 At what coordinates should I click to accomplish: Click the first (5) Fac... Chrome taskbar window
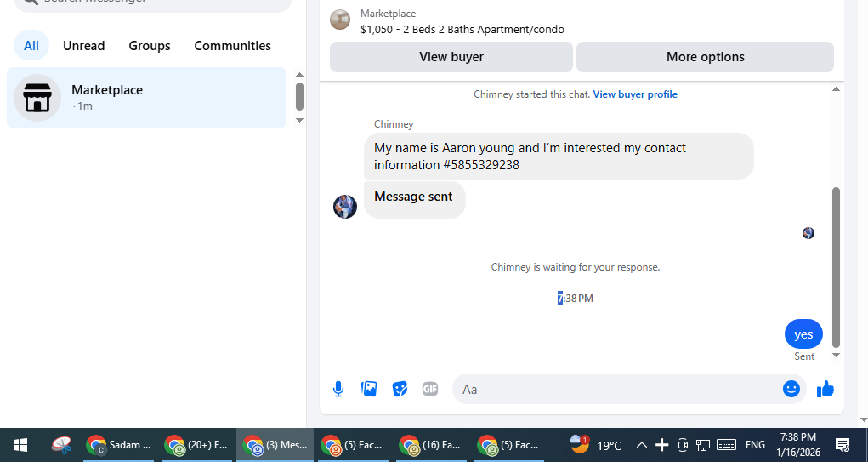click(353, 445)
